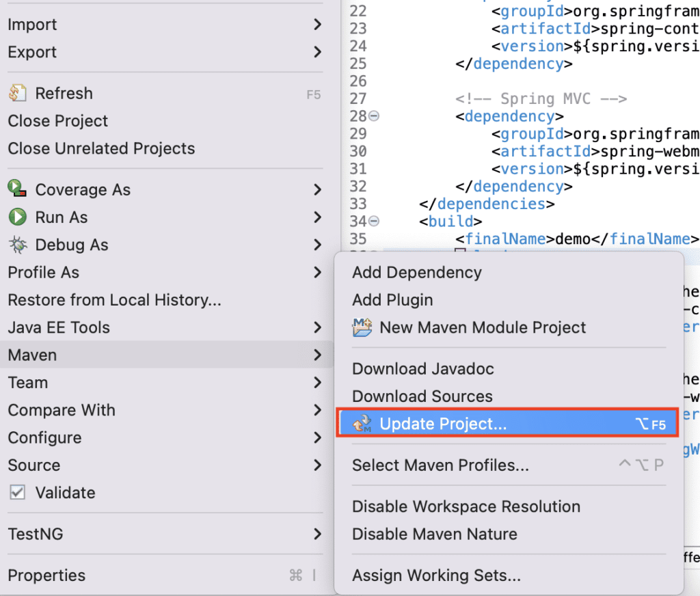Click the Coverage As icon
Viewport: 700px width, 596px height.
coord(17,189)
